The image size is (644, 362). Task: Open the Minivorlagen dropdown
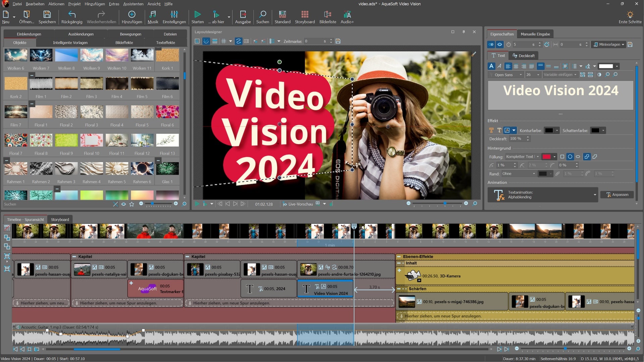click(x=608, y=45)
